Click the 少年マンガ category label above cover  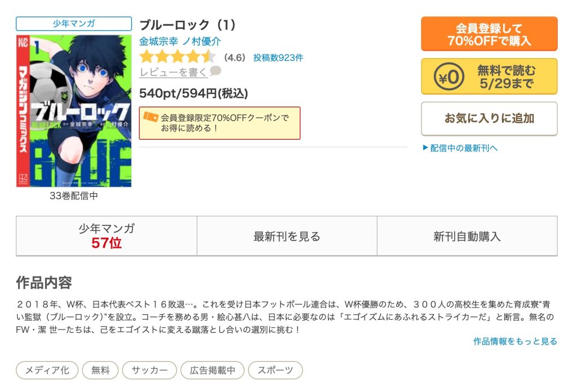pos(74,24)
